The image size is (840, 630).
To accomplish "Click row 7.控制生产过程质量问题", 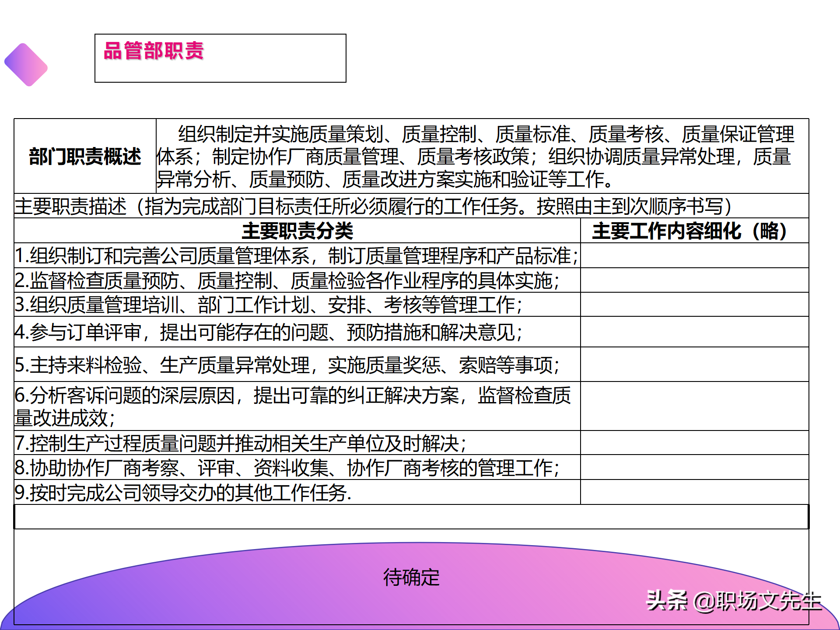I will pyautogui.click(x=297, y=443).
